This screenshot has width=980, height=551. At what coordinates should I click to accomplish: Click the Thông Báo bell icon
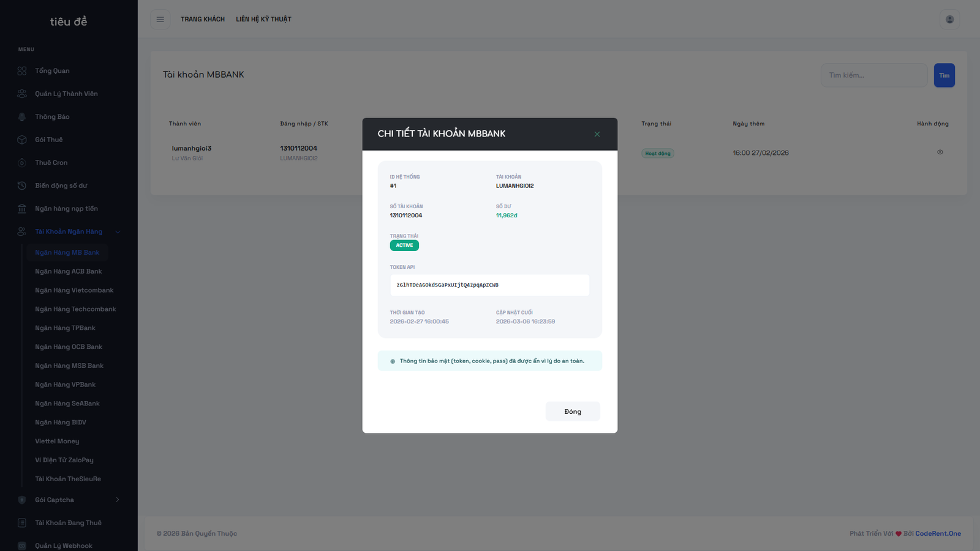click(22, 117)
